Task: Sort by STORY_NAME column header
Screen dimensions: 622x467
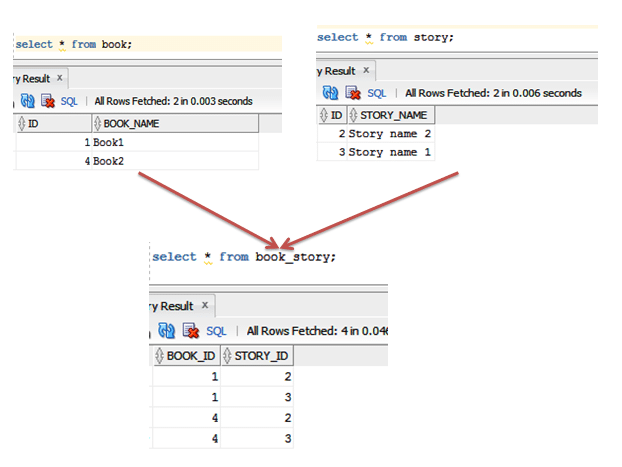Action: coord(392,116)
